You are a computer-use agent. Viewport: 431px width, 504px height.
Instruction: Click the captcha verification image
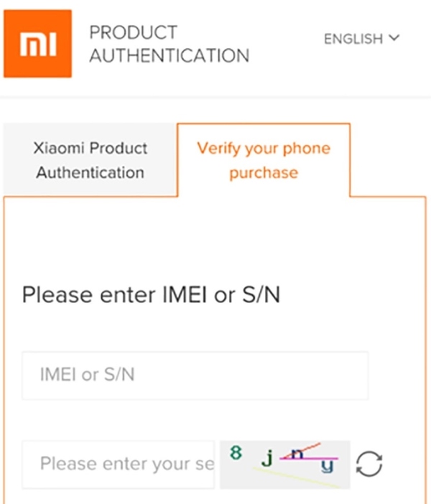285,464
